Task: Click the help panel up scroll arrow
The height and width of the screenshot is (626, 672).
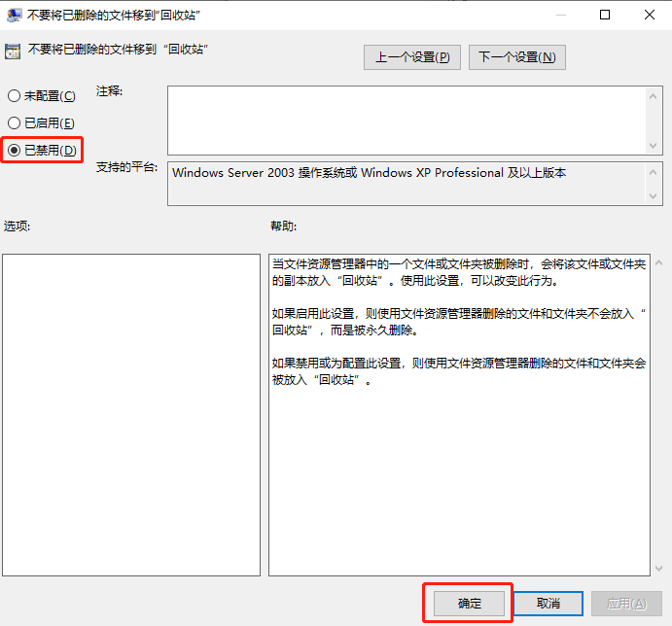Action: pyautogui.click(x=658, y=262)
